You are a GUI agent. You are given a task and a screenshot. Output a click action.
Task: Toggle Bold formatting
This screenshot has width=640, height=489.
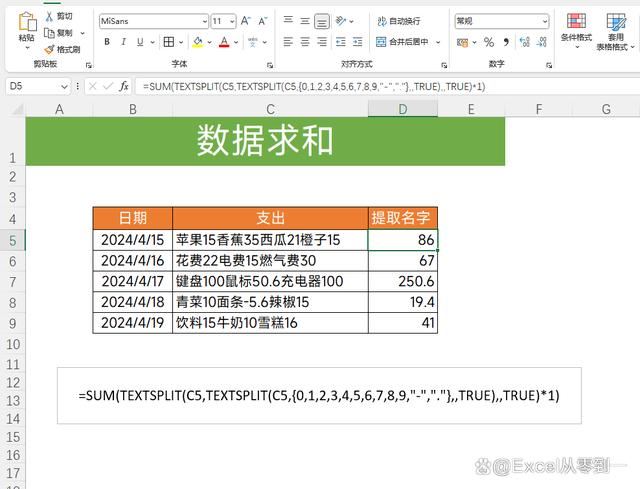pyautogui.click(x=107, y=42)
